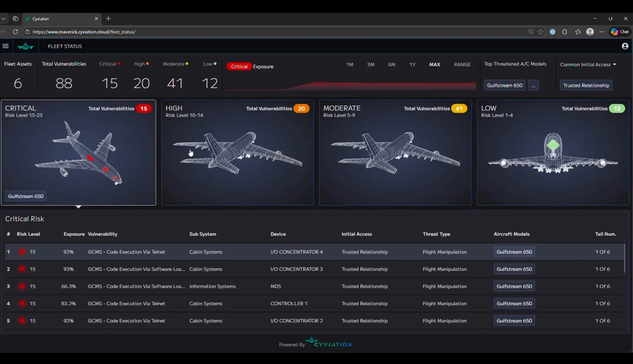Show more threatened aircraft models ellipsis
Screen dimensions: 633x364
point(533,85)
